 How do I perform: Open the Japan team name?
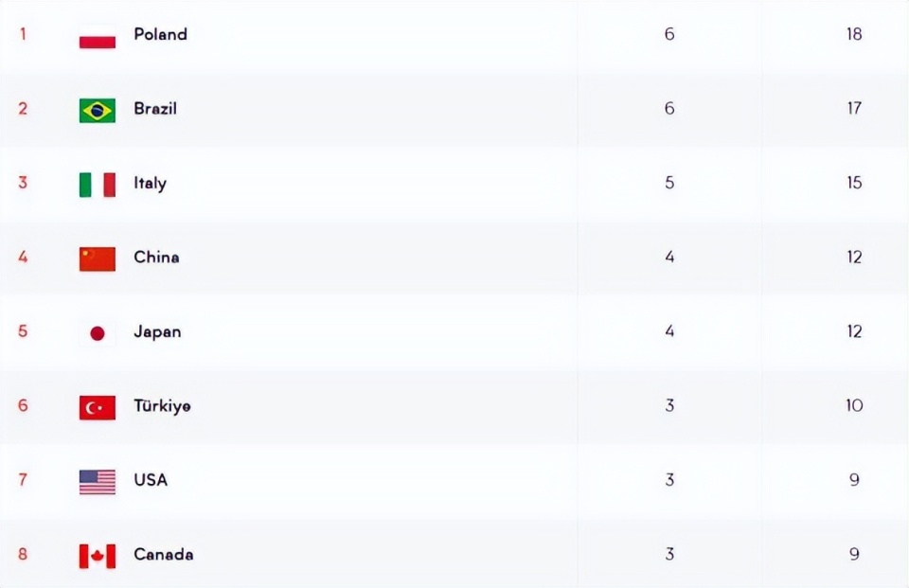coord(158,332)
